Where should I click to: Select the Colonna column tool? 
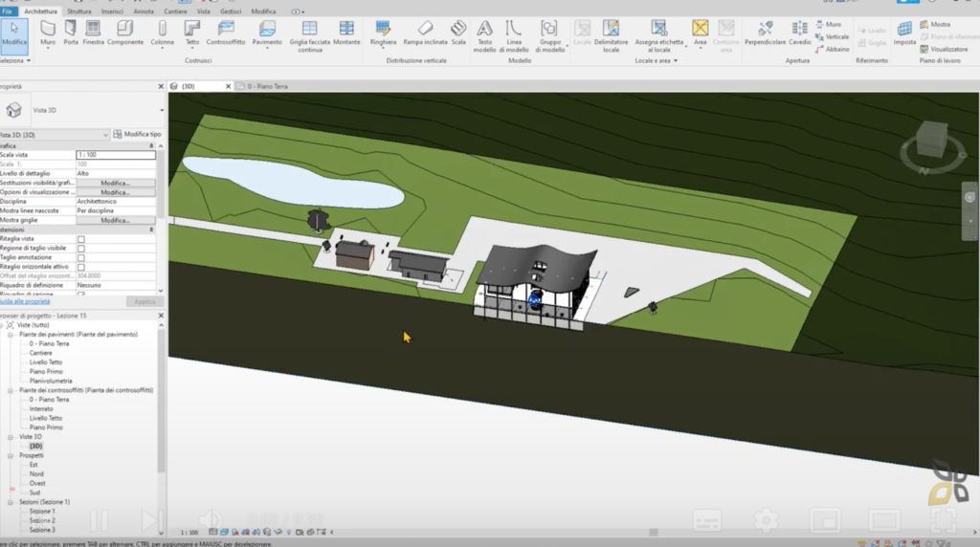coord(162,33)
